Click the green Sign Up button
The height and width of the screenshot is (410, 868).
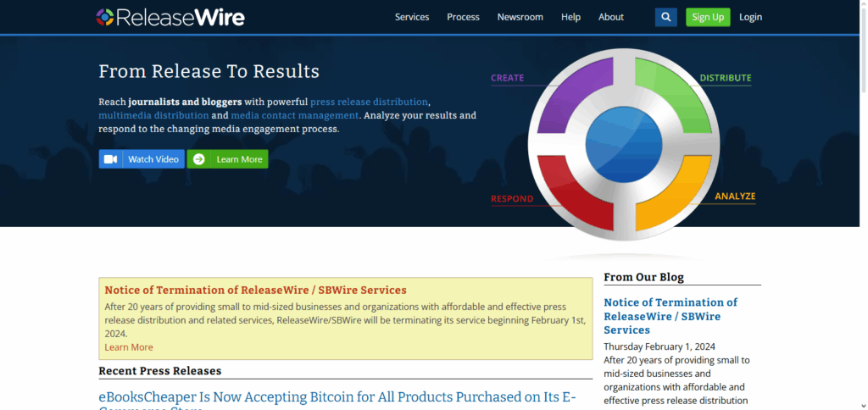708,17
